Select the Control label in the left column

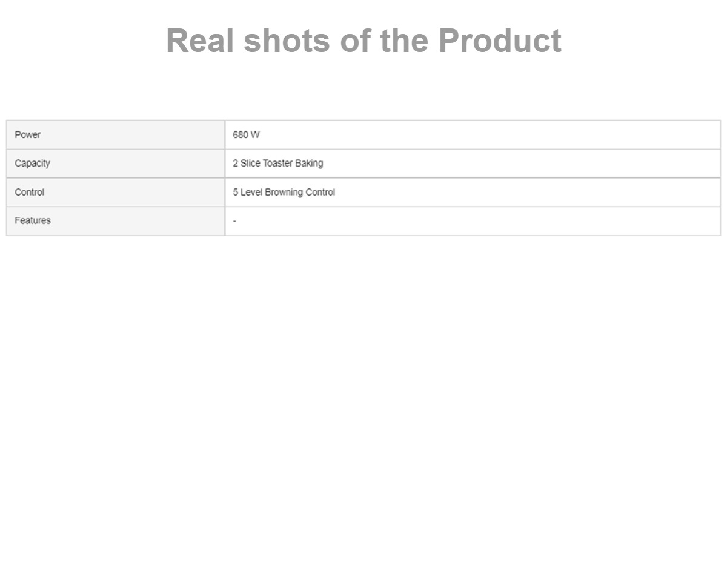[30, 192]
